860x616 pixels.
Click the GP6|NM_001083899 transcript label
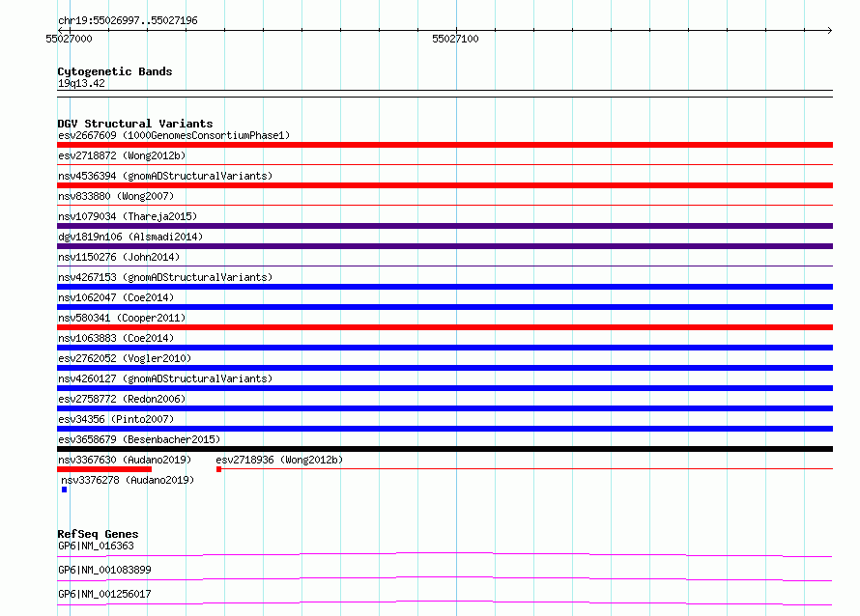tap(104, 570)
